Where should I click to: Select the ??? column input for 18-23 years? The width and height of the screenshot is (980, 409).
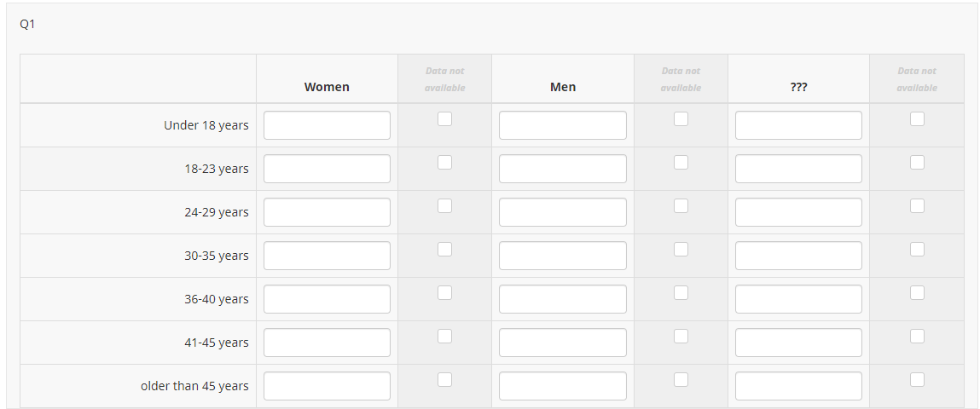point(798,169)
